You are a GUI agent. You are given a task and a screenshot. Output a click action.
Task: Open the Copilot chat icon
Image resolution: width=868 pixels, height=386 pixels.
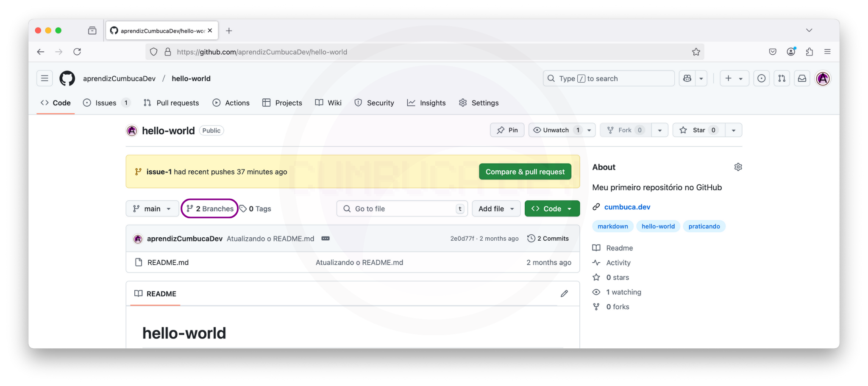(x=687, y=78)
